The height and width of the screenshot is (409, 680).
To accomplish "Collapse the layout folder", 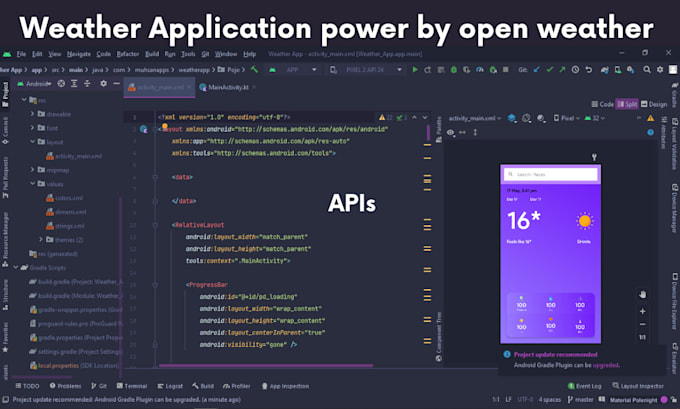I will tap(32, 141).
